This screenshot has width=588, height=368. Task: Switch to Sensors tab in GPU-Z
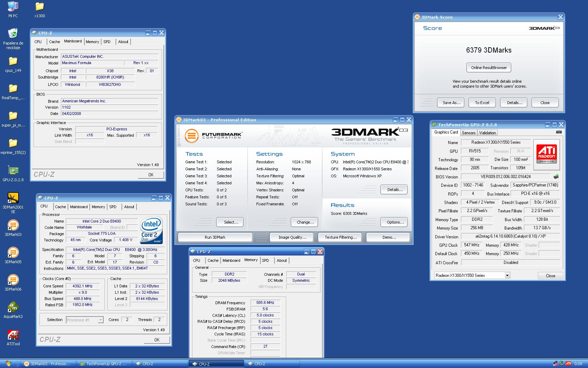tap(469, 132)
